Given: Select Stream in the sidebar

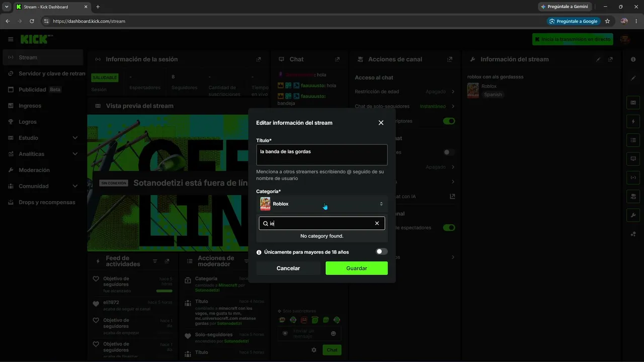Looking at the screenshot, I should 43,57.
